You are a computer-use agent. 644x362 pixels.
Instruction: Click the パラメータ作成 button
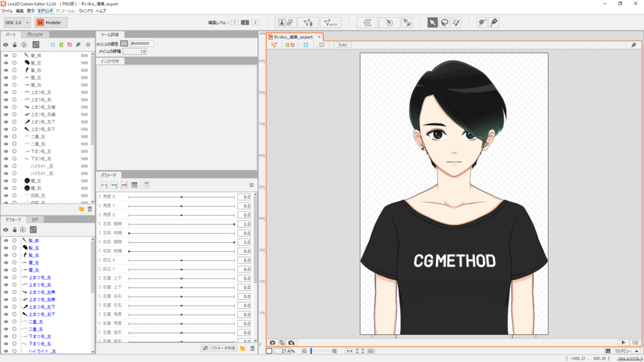point(219,348)
